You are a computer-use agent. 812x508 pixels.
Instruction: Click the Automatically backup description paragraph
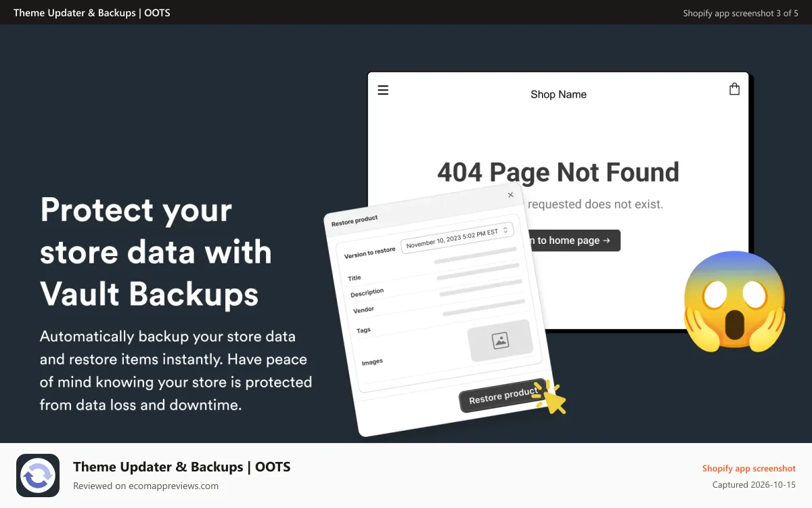coord(176,371)
